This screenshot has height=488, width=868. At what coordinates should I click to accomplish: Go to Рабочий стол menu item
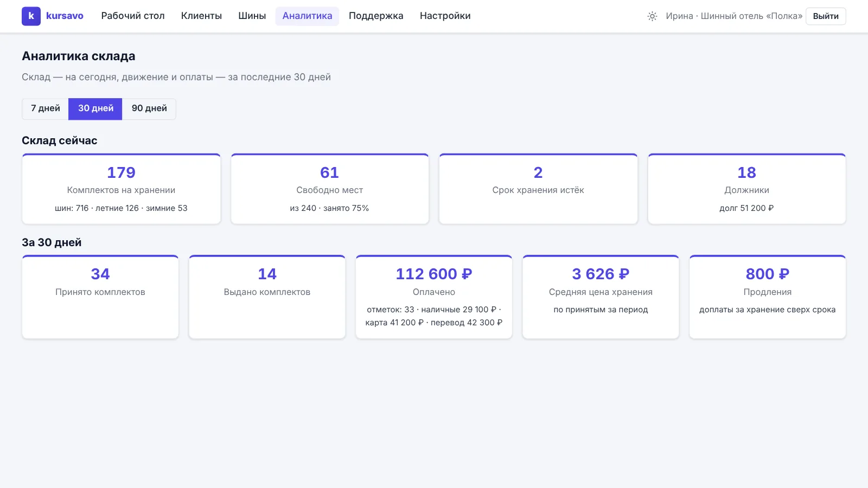133,16
